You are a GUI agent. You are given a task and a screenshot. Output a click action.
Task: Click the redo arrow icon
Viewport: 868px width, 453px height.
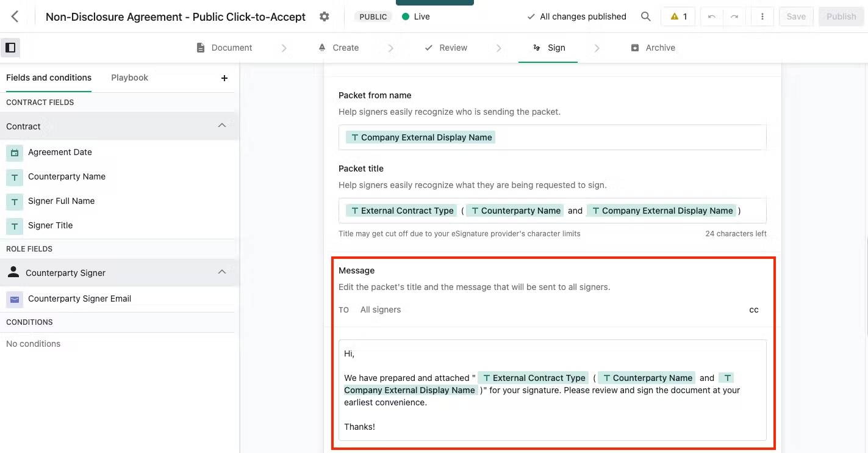coord(734,16)
